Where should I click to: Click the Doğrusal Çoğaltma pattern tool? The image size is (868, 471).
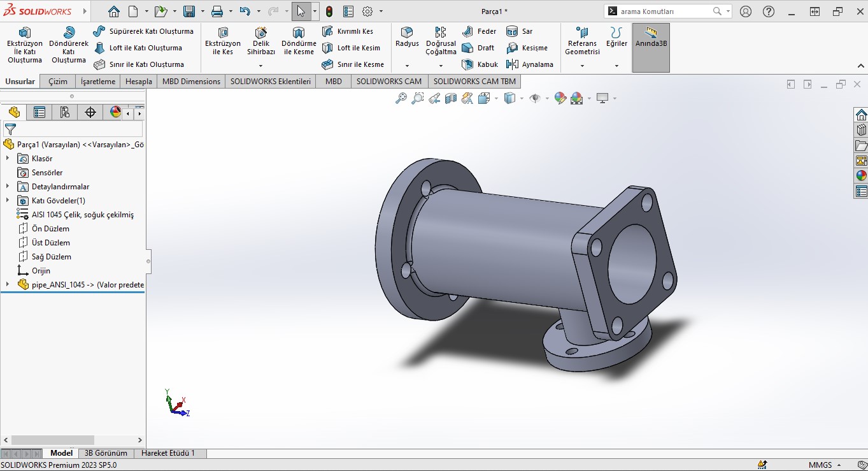441,41
